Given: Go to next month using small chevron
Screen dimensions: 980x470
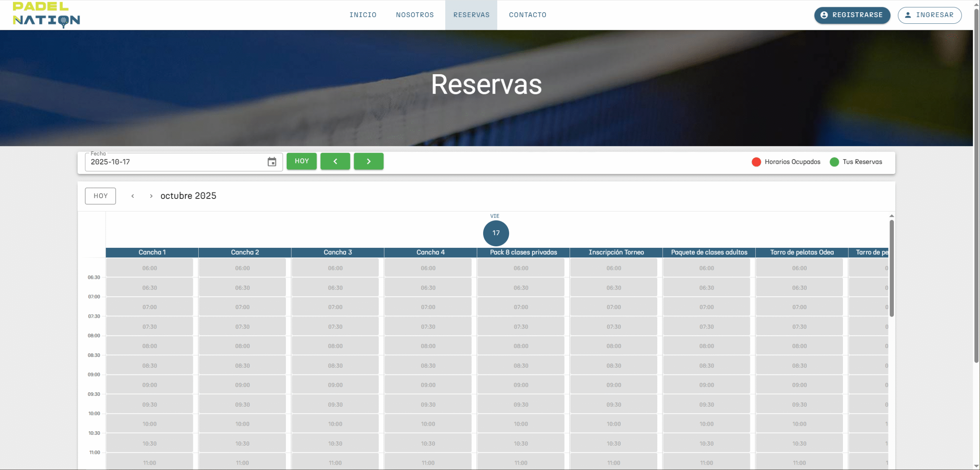Looking at the screenshot, I should click(x=151, y=196).
